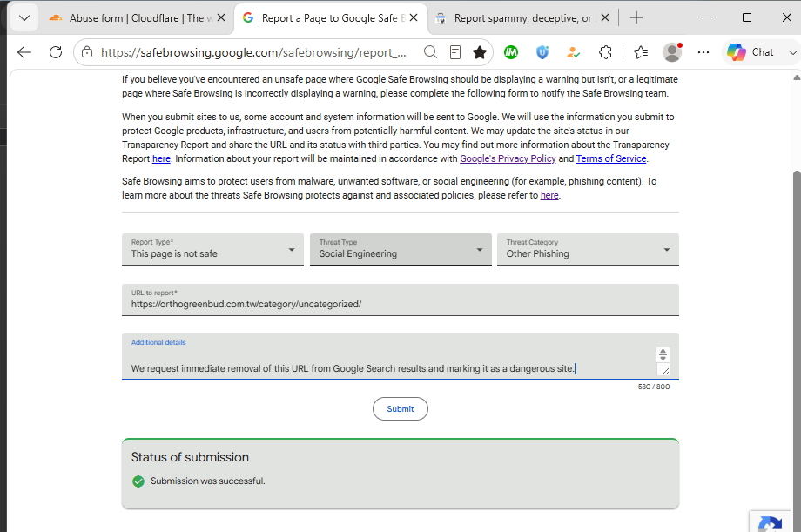Open the Favorites list icon
Viewport: 801px width, 532px height.
pyautogui.click(x=641, y=52)
